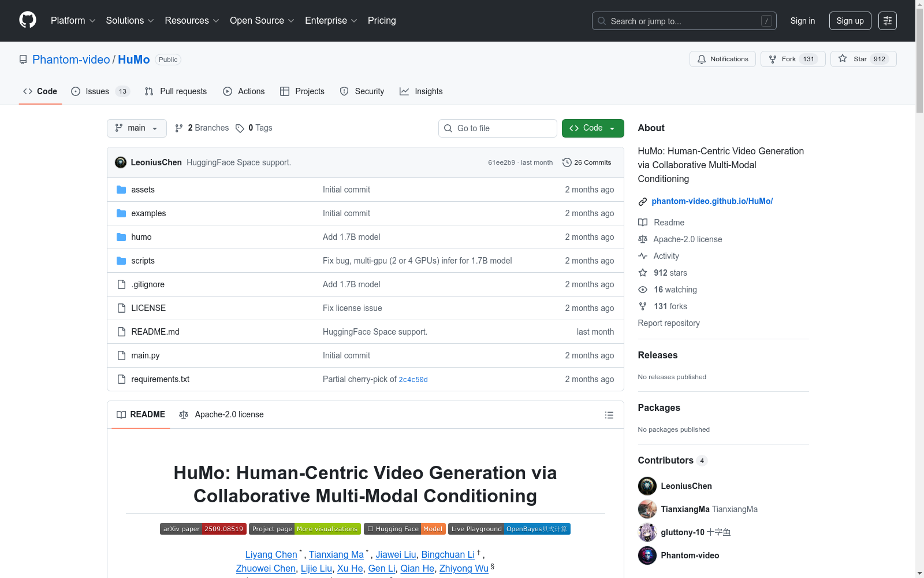Expand the Resources menu

point(192,21)
